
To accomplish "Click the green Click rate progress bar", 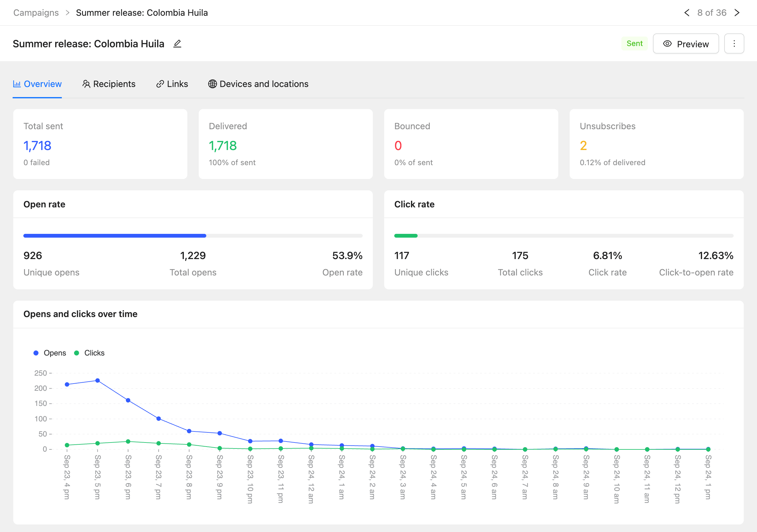I will click(x=406, y=236).
